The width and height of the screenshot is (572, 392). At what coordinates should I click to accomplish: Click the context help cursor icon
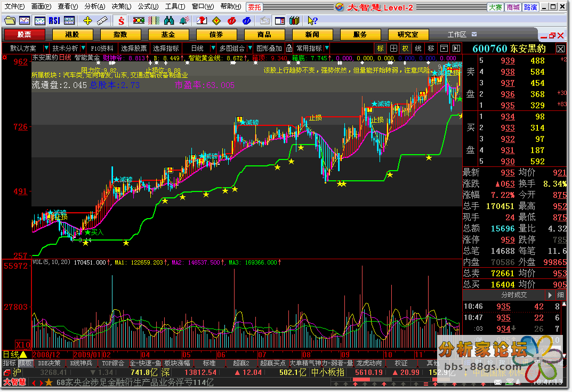(312, 20)
